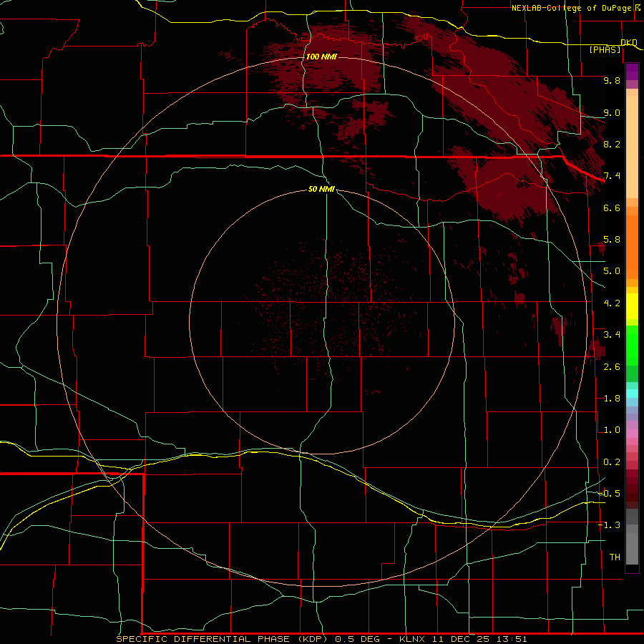Screen dimensions: 644x644
Task: Click the cyan segment of the color scale
Action: (632, 394)
